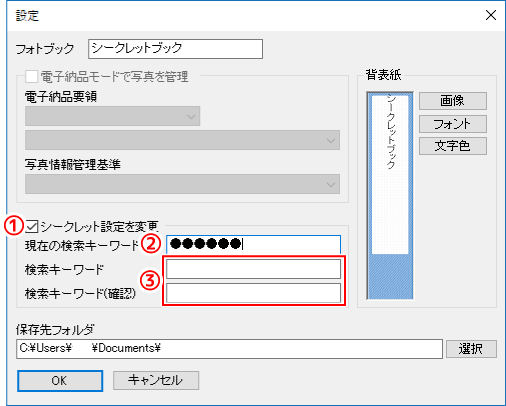Click the 背表紙 spine preview thumbnail

pos(390,196)
